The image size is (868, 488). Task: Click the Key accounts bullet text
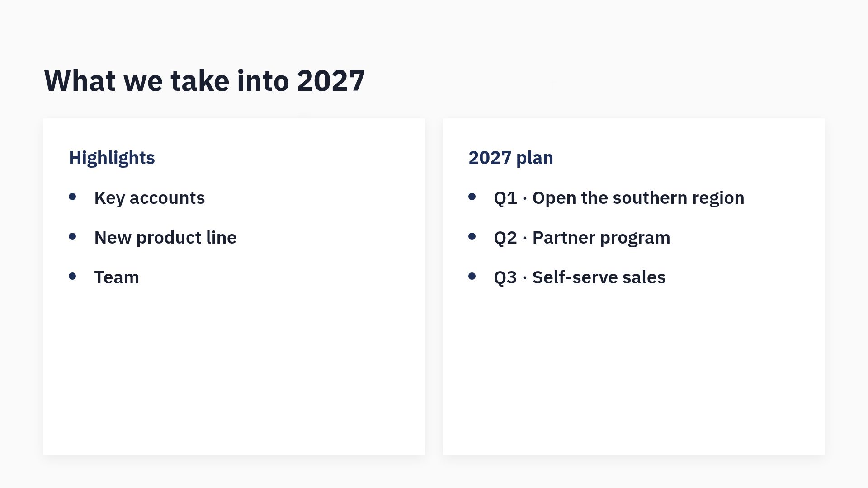[150, 198]
